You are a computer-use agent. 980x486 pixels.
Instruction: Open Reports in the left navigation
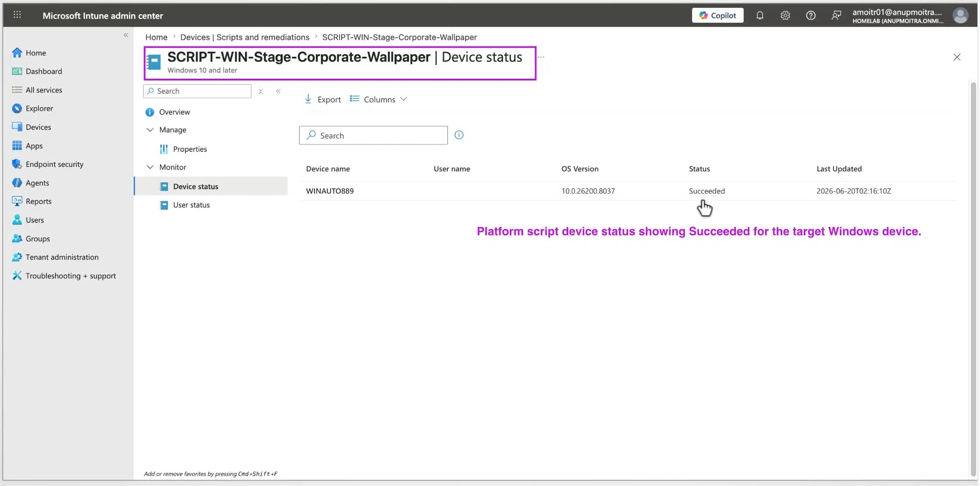pos(32,201)
